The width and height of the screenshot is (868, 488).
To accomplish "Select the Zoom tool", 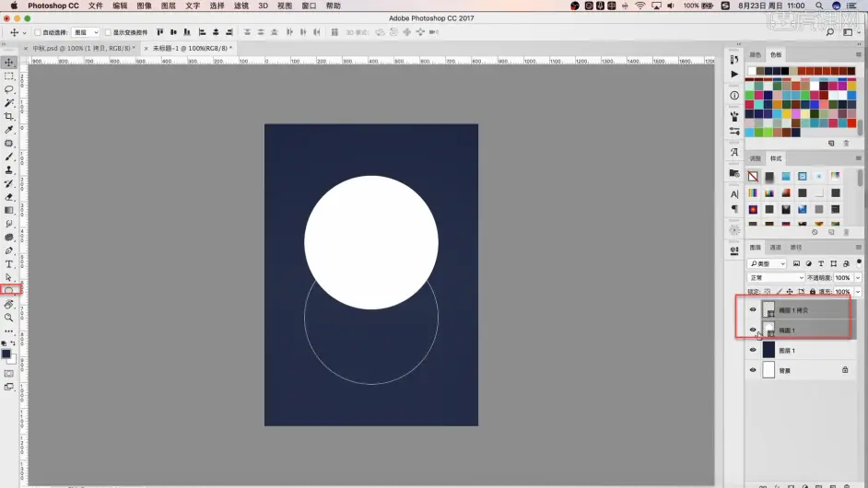I will [9, 318].
